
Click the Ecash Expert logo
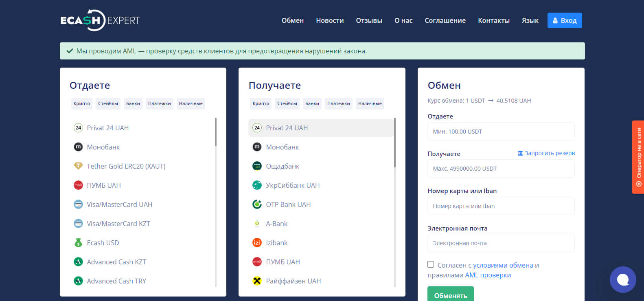click(100, 20)
